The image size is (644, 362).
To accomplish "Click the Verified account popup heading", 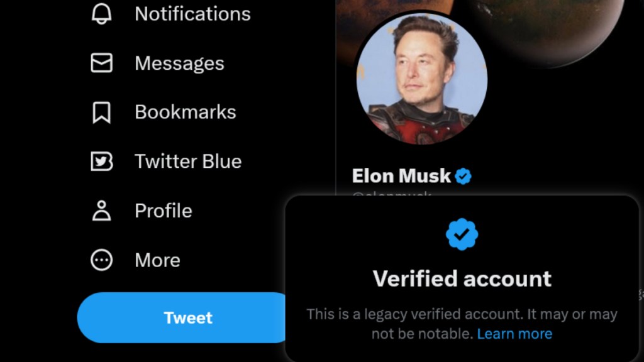I will [x=464, y=278].
